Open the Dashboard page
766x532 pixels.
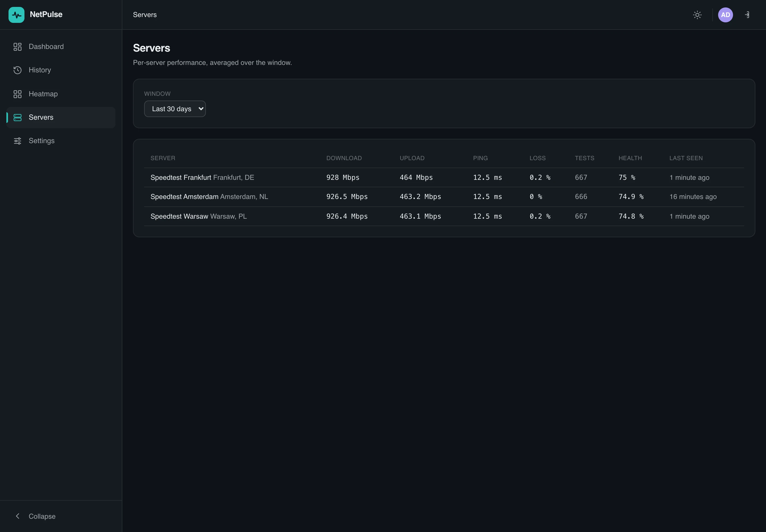pyautogui.click(x=61, y=47)
